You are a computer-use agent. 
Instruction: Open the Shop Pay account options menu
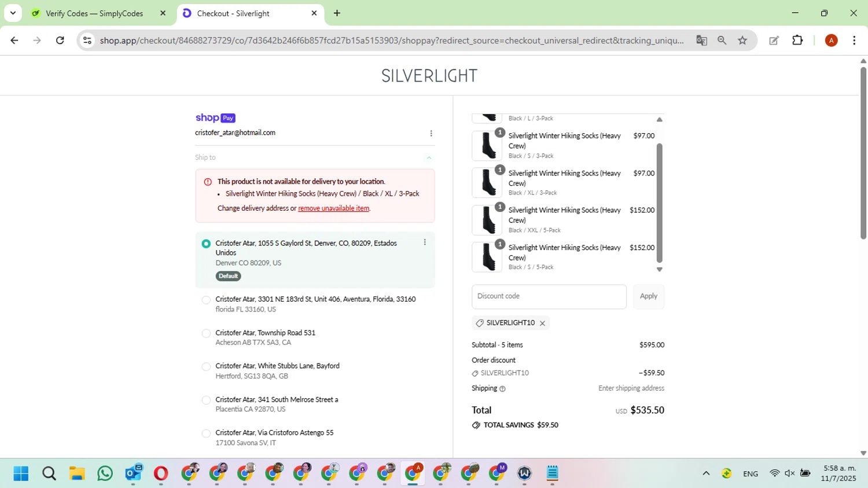coord(431,133)
